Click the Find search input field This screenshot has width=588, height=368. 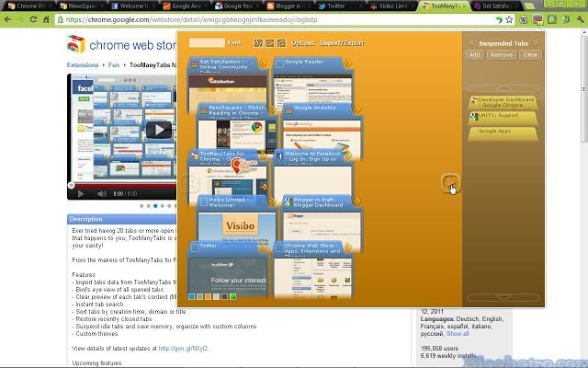(207, 43)
